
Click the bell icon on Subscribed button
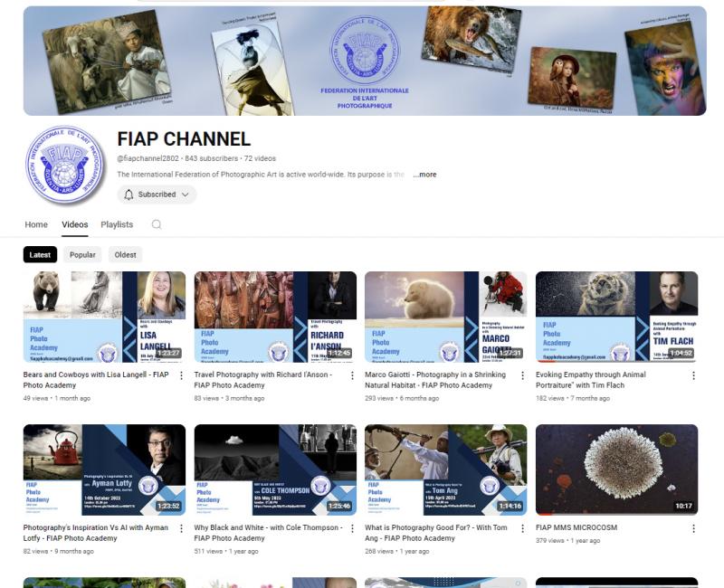pyautogui.click(x=129, y=194)
